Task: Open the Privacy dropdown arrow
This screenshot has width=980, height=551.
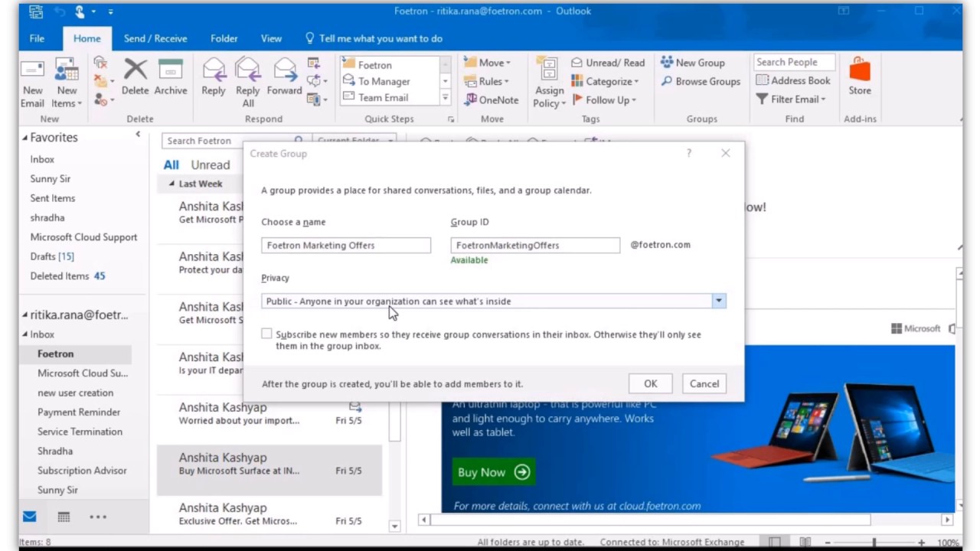Action: pyautogui.click(x=718, y=301)
